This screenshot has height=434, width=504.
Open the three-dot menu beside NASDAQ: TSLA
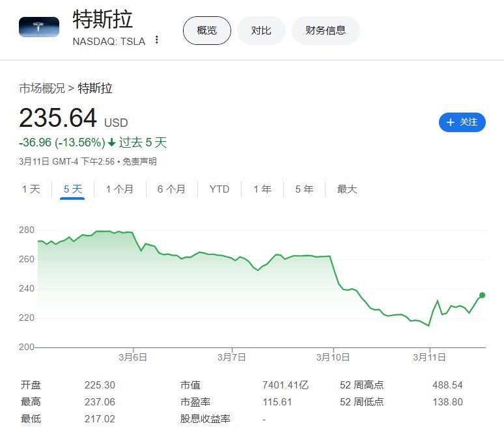click(156, 40)
